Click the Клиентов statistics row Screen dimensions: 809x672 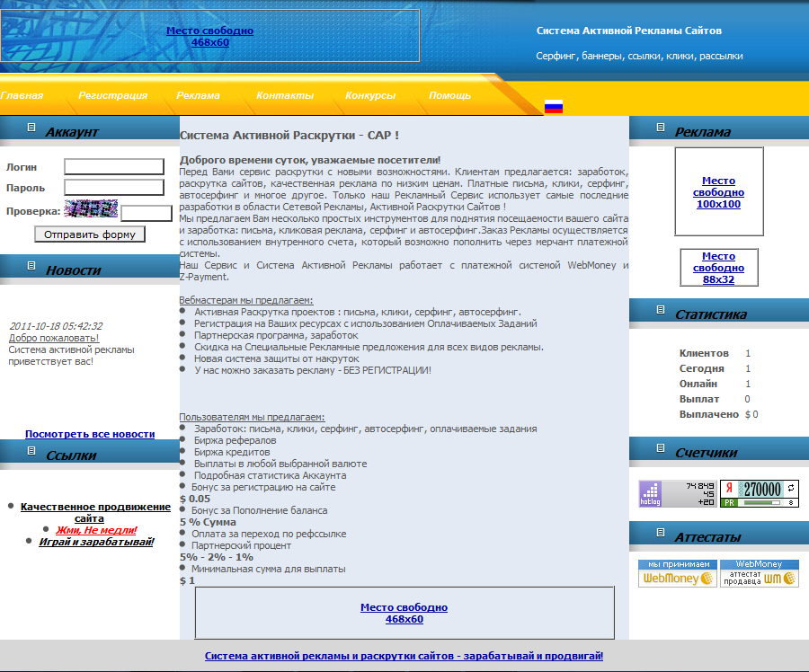coord(716,353)
